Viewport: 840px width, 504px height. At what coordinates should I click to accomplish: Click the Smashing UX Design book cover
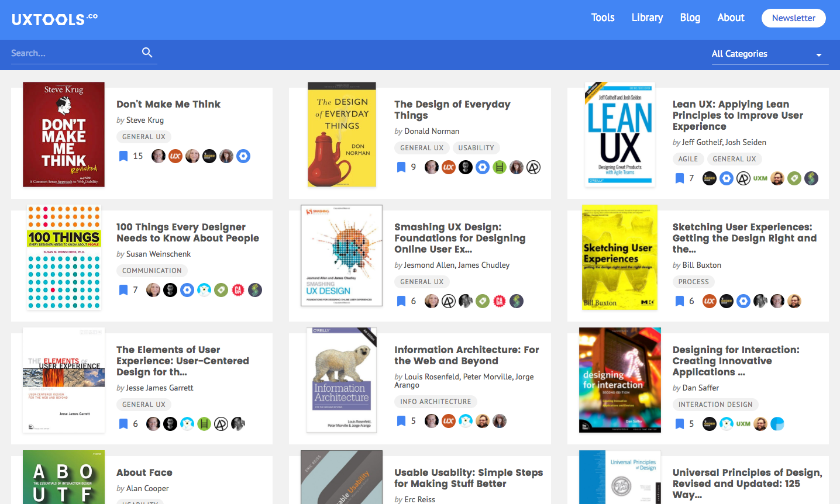[342, 256]
